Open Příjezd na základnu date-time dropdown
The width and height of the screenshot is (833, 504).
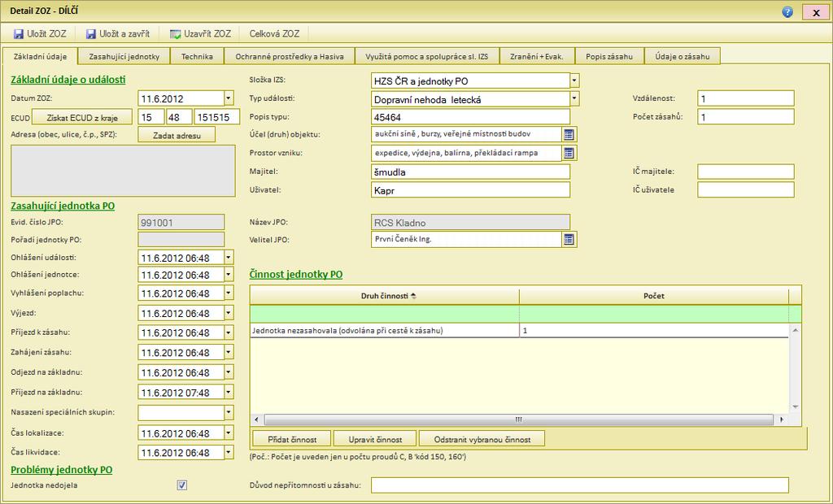click(x=229, y=393)
